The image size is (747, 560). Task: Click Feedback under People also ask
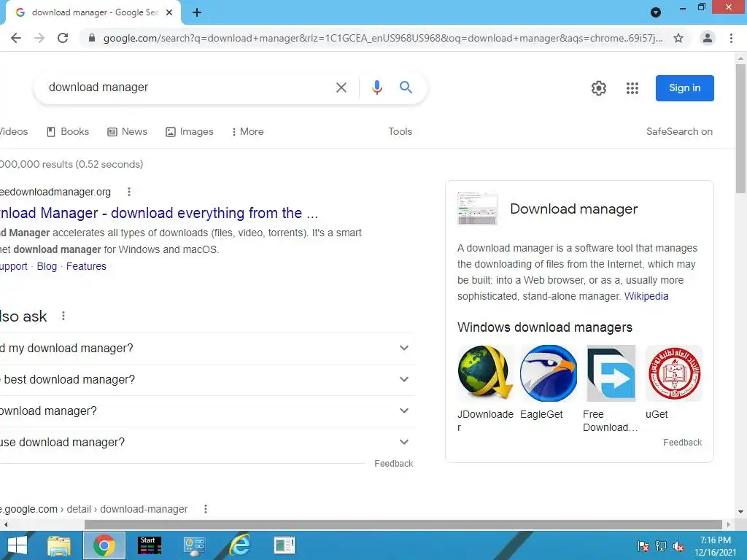coord(393,464)
